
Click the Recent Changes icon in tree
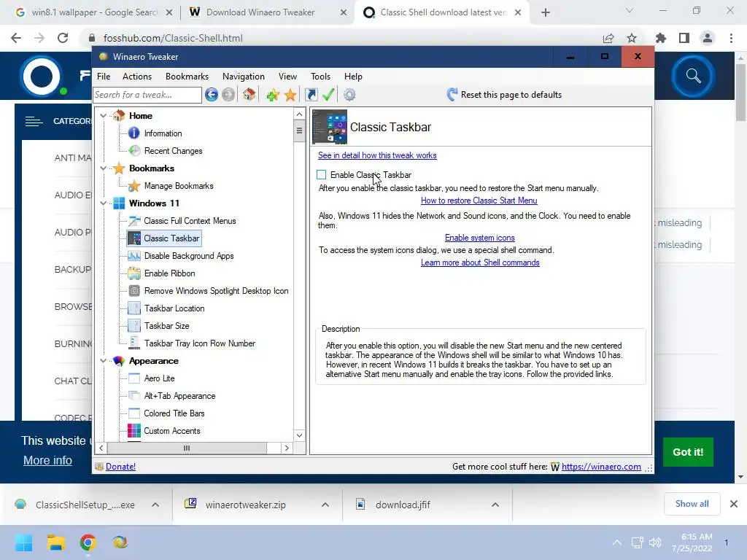click(x=134, y=151)
